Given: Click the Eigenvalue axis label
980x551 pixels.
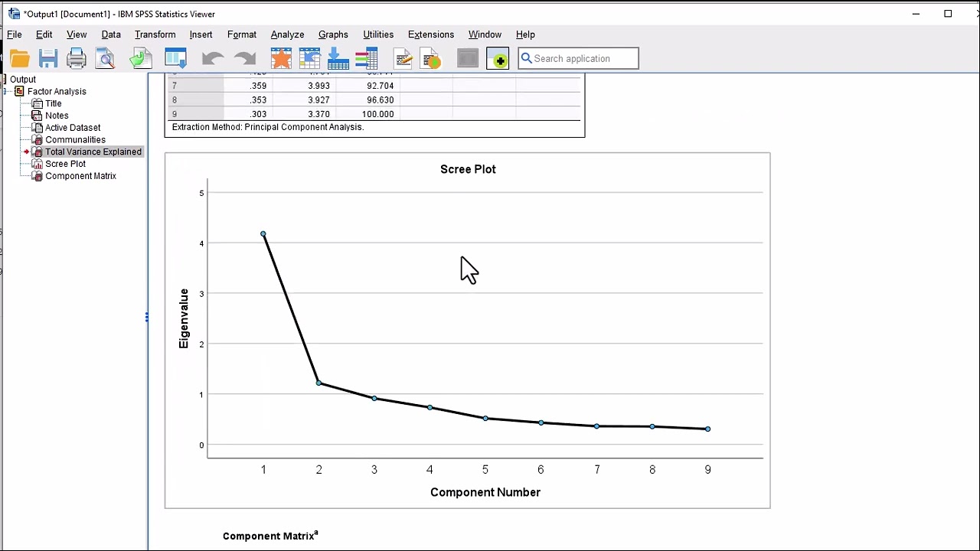Looking at the screenshot, I should click(184, 318).
